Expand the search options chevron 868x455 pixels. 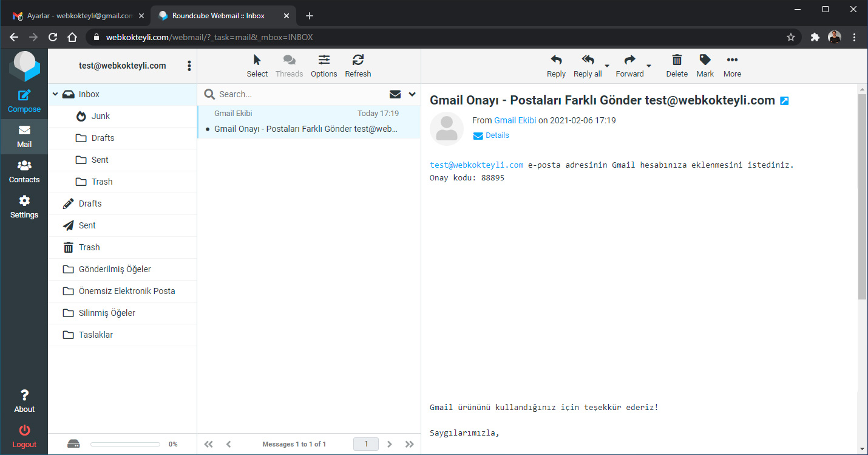[412, 94]
